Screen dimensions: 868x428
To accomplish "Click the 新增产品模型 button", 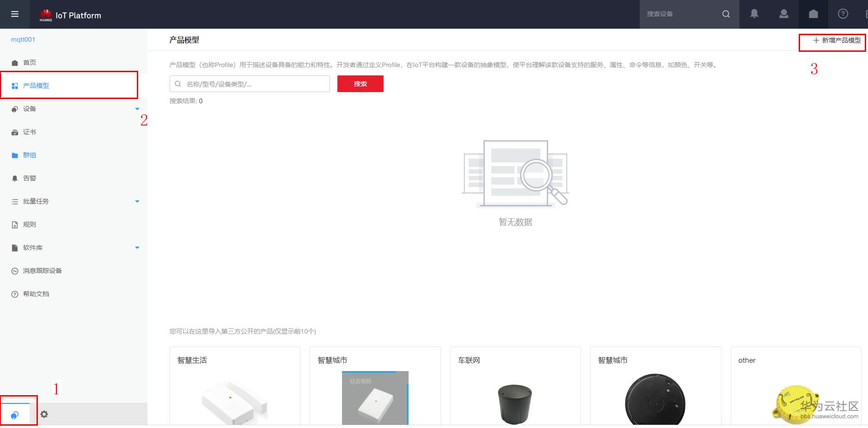I will tap(832, 41).
